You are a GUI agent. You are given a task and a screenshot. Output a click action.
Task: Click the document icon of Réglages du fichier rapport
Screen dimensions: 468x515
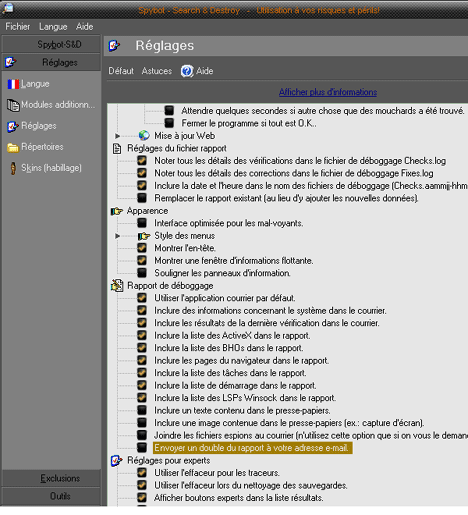[x=117, y=148]
